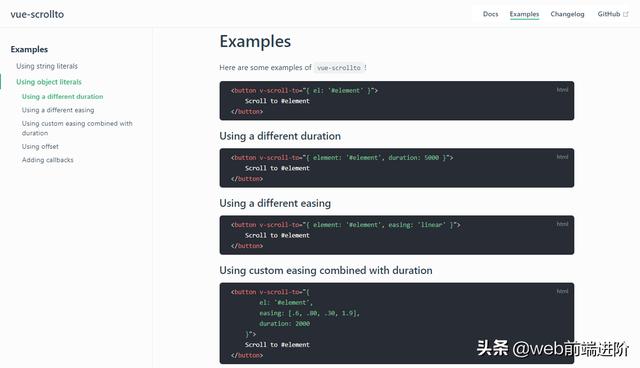640x368 pixels.
Task: Select the Examples sidebar heading
Action: coord(29,49)
